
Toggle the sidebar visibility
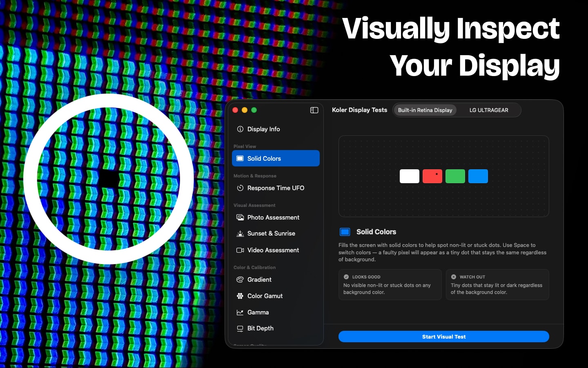pos(314,110)
